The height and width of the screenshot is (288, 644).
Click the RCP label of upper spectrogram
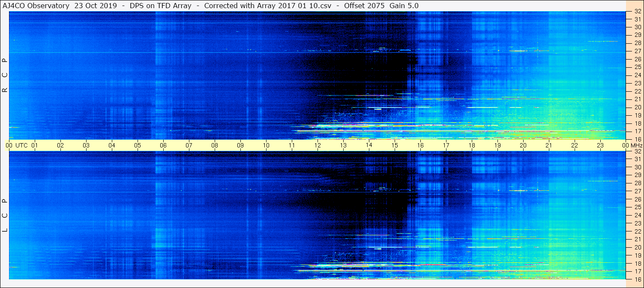click(5, 75)
